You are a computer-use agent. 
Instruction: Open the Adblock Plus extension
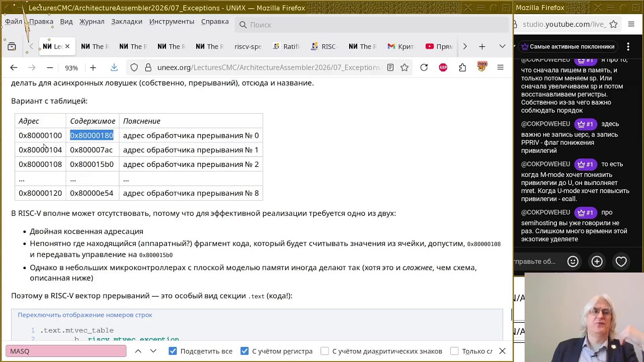pos(443,67)
